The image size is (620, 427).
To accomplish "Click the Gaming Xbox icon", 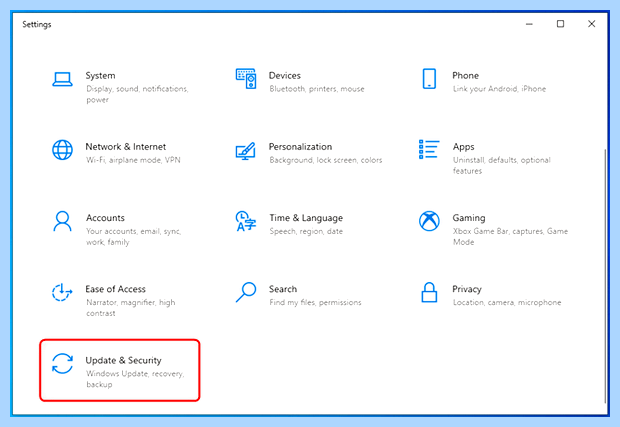I will [429, 221].
